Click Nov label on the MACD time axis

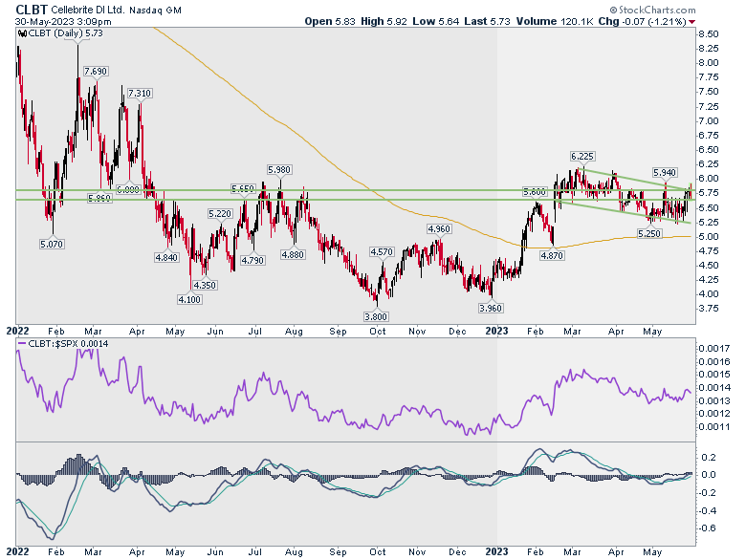pyautogui.click(x=417, y=552)
